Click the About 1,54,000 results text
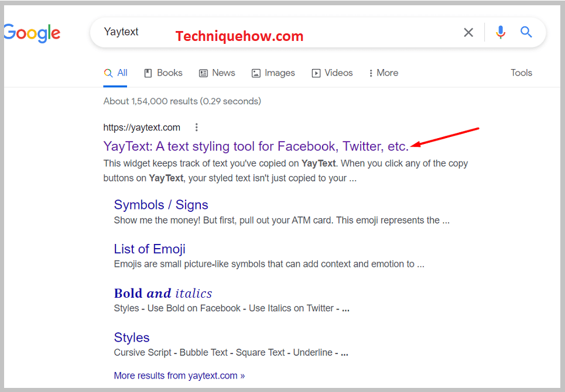 (182, 101)
